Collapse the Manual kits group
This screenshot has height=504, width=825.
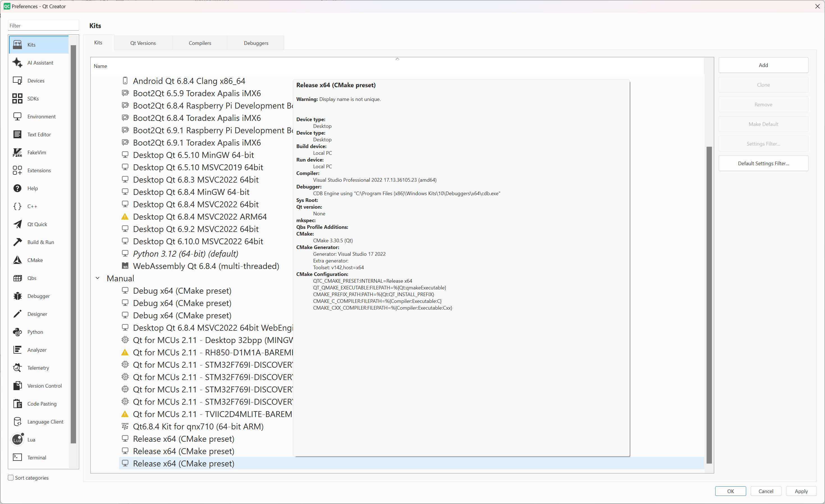click(97, 279)
